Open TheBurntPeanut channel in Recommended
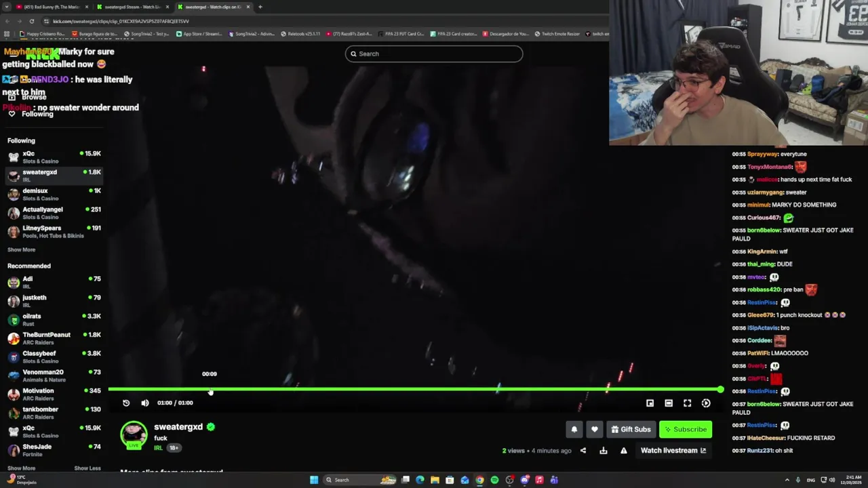The image size is (868, 488). tap(54, 338)
